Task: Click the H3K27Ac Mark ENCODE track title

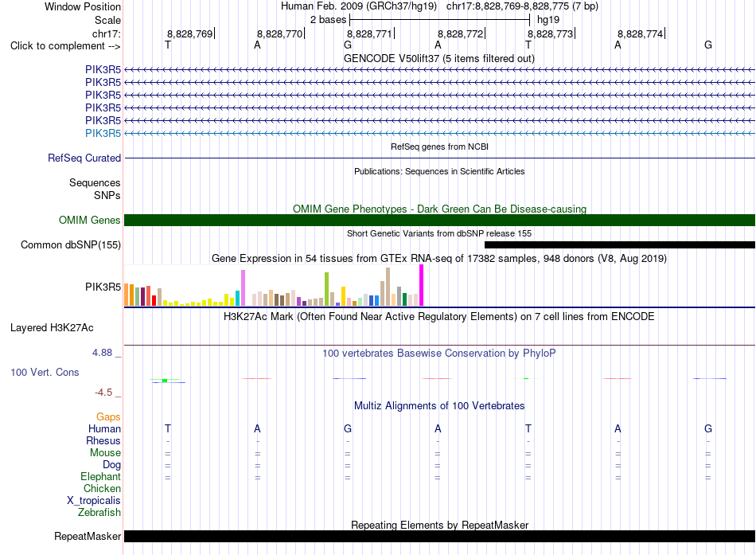Action: tap(439, 317)
